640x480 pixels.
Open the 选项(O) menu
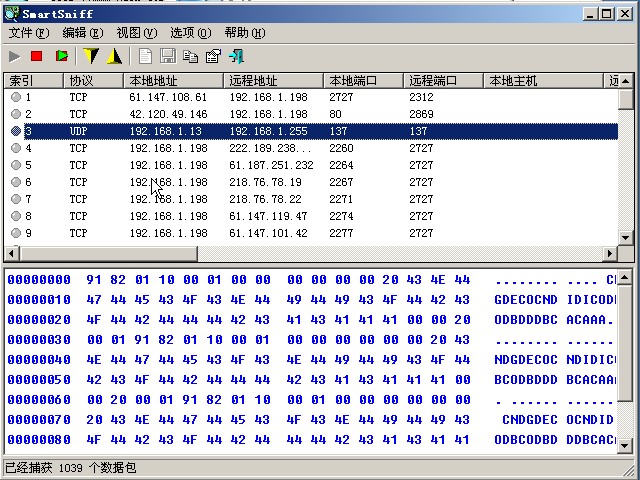click(190, 33)
